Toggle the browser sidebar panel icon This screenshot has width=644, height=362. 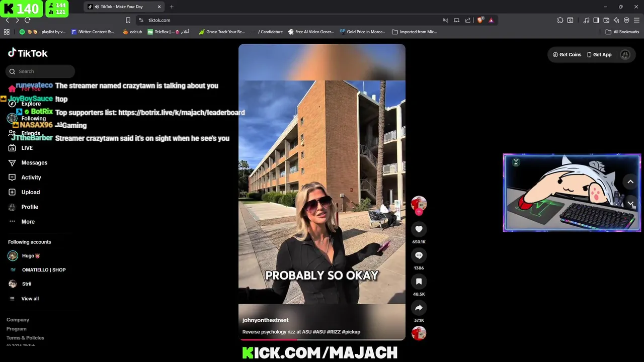click(x=596, y=20)
